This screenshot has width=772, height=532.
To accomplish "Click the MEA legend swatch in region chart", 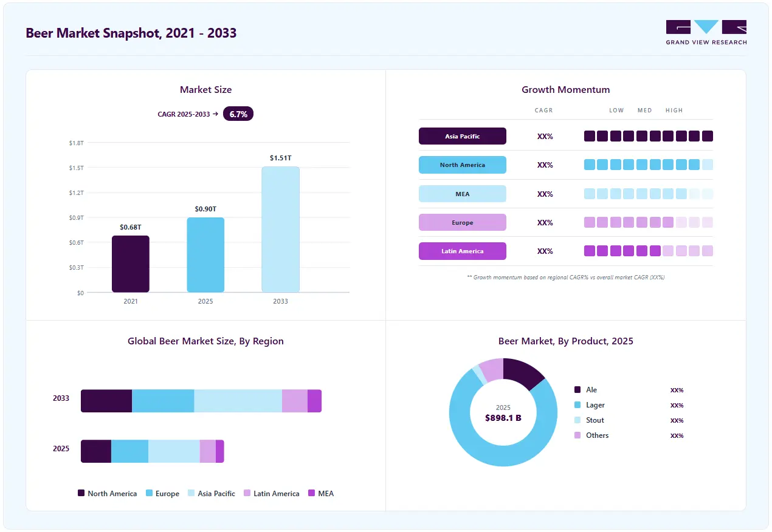I will (312, 493).
